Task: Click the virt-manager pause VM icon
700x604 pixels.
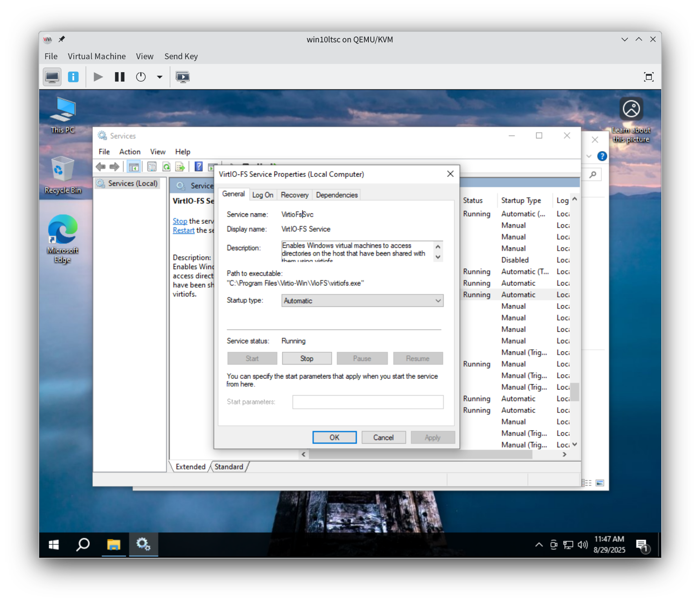Action: tap(120, 77)
